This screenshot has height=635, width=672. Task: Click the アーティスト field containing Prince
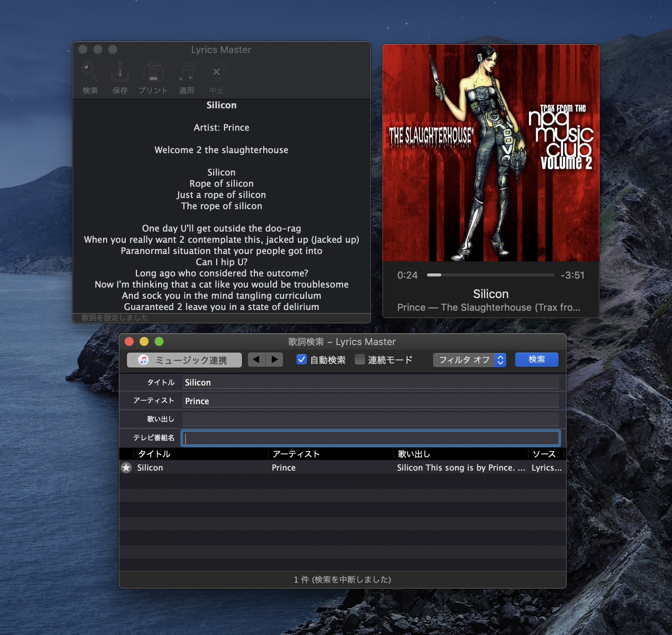[370, 401]
